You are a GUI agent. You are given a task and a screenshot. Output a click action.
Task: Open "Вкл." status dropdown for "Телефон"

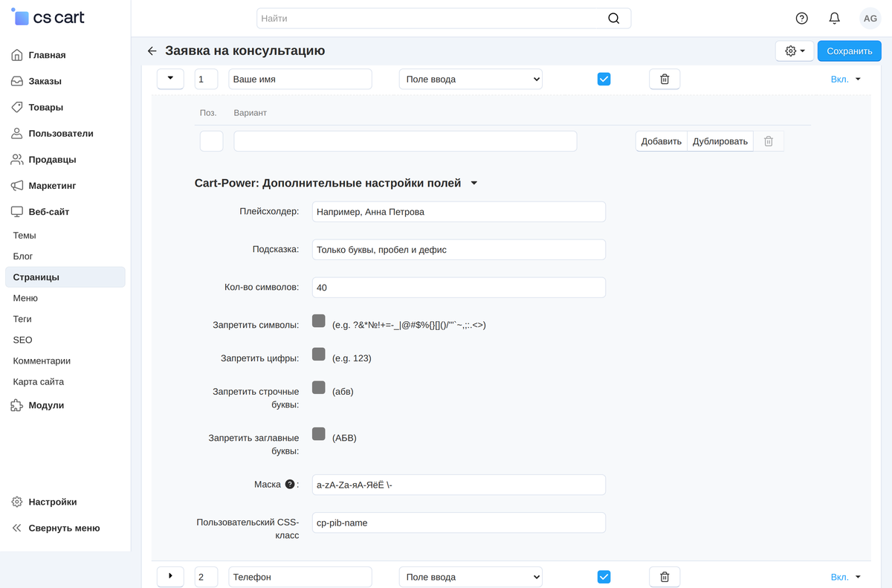click(x=846, y=577)
